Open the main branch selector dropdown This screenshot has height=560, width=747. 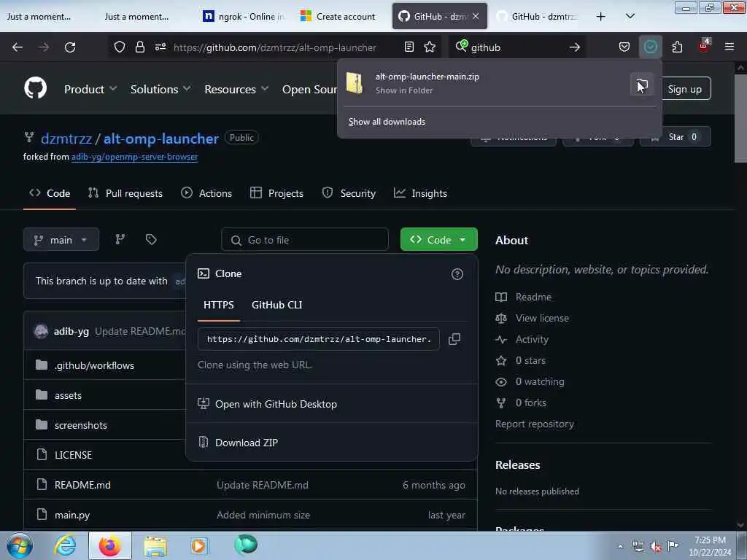coord(61,239)
